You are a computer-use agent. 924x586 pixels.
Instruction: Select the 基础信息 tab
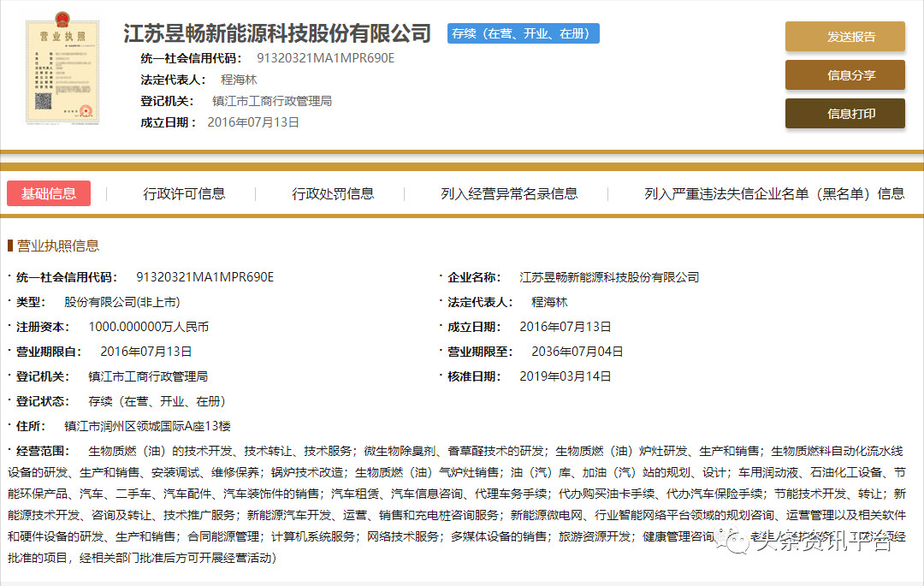pos(49,193)
